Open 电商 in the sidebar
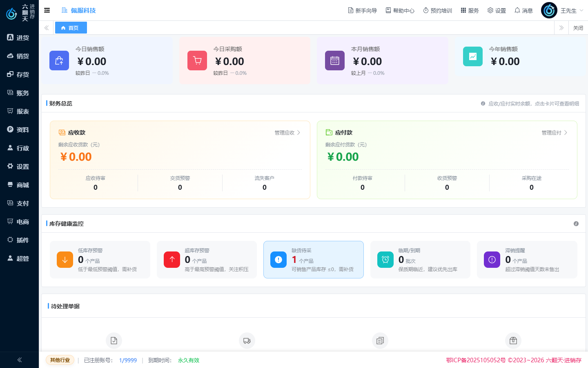Viewport: 588px width, 368px height. click(x=19, y=222)
